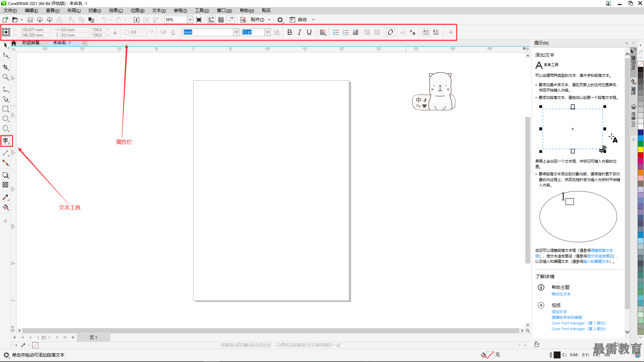Screen dimensions: 644x362
Task: Click the horizontal canvas scrollbar
Action: (x=270, y=330)
